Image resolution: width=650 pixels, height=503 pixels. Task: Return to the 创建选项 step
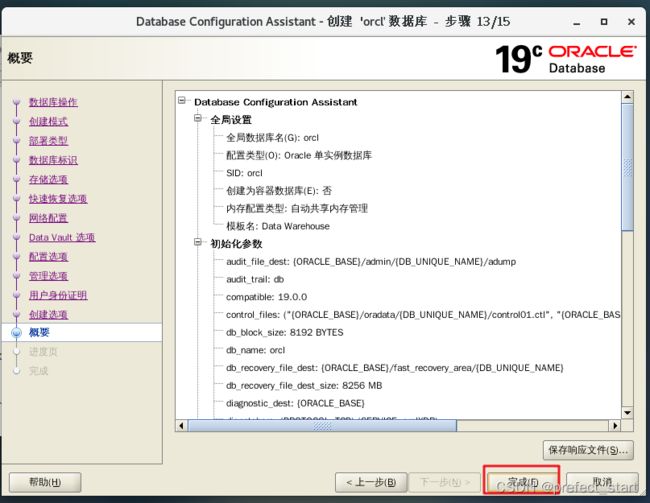[x=49, y=314]
